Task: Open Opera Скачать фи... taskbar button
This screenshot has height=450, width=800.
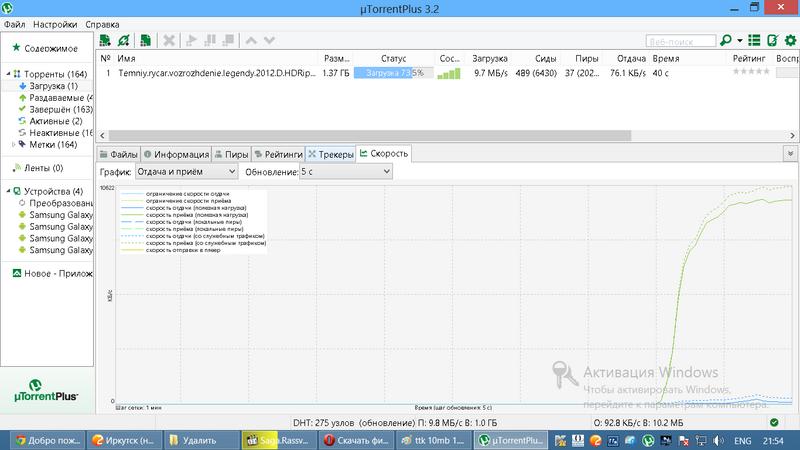Action: point(356,440)
